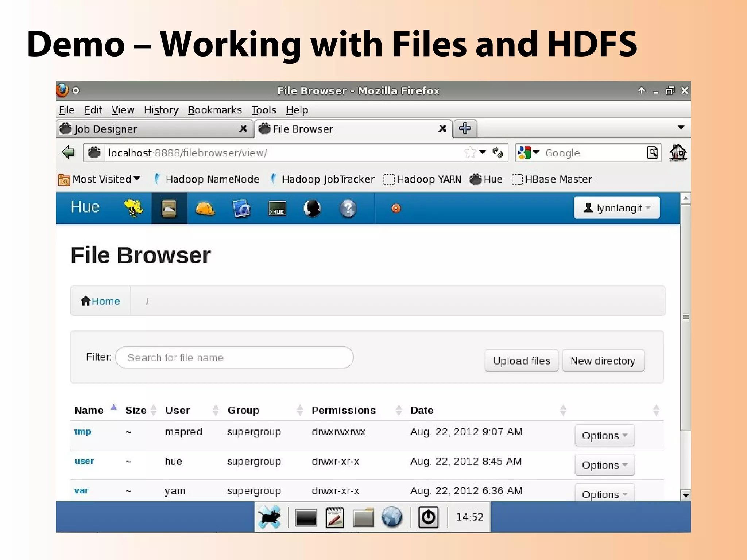This screenshot has height=560, width=747.
Task: Open file manager folder in taskbar
Action: (363, 517)
